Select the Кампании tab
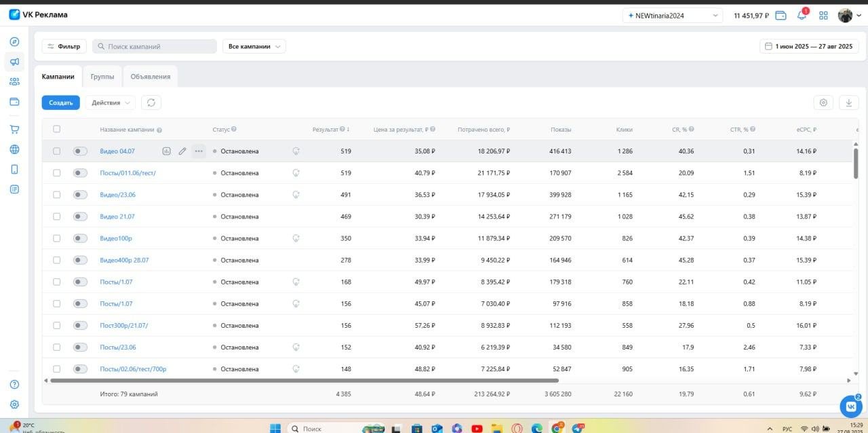The height and width of the screenshot is (433, 868). coord(58,77)
